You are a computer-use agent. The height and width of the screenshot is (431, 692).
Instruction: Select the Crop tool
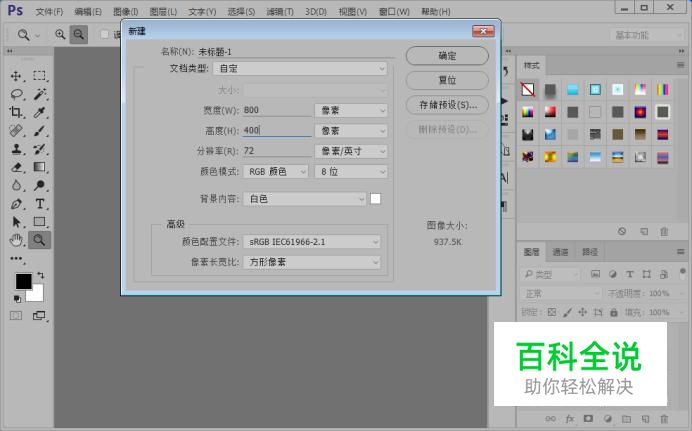(x=16, y=112)
